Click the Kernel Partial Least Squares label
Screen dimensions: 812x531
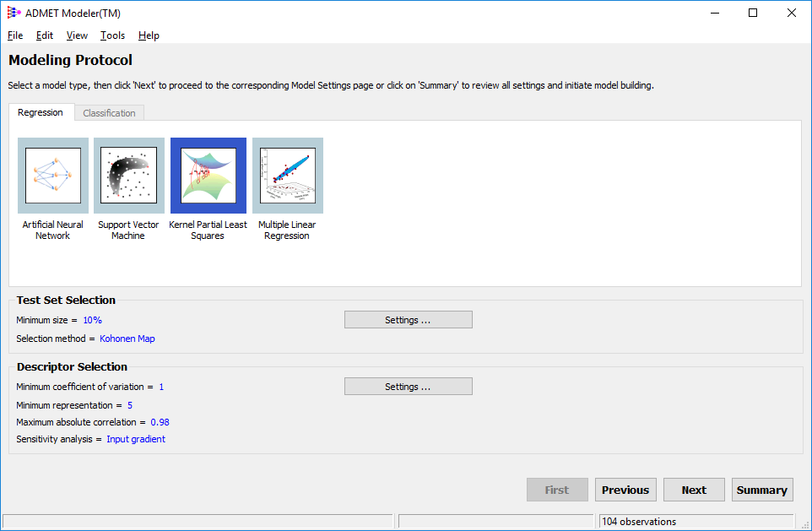pyautogui.click(x=208, y=230)
